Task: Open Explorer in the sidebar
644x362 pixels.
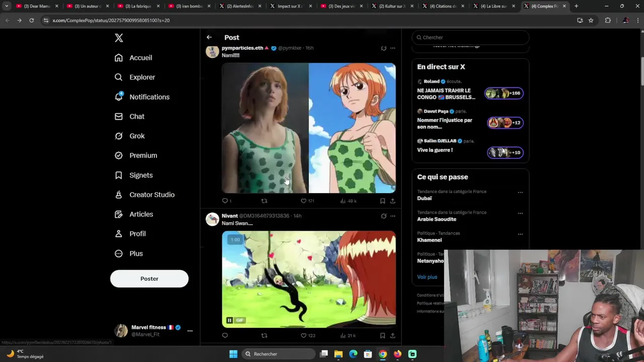Action: pyautogui.click(x=135, y=77)
